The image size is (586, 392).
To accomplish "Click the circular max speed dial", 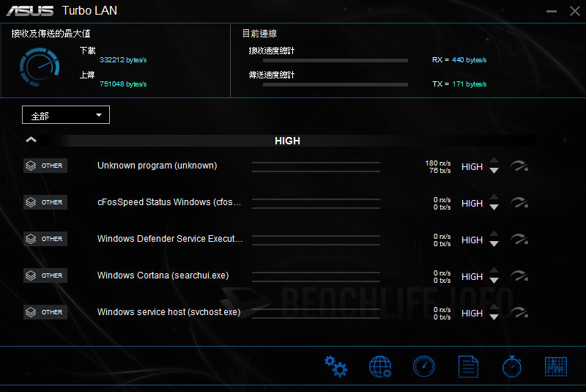I will coord(40,67).
